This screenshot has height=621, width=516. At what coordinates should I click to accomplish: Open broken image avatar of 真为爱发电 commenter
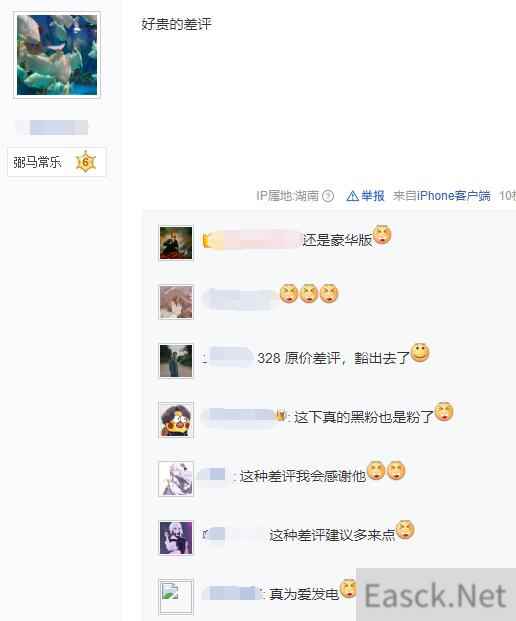coord(176,596)
